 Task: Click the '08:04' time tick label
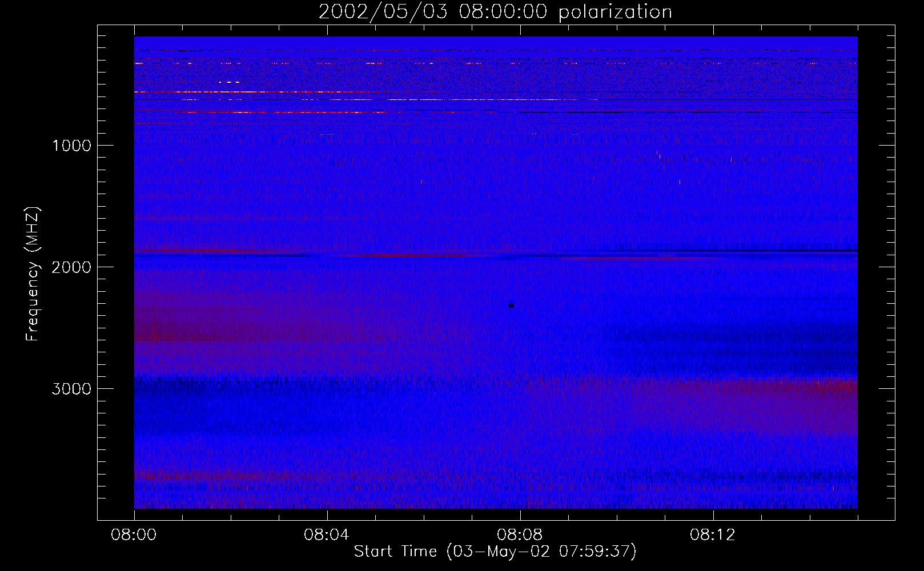click(x=327, y=535)
